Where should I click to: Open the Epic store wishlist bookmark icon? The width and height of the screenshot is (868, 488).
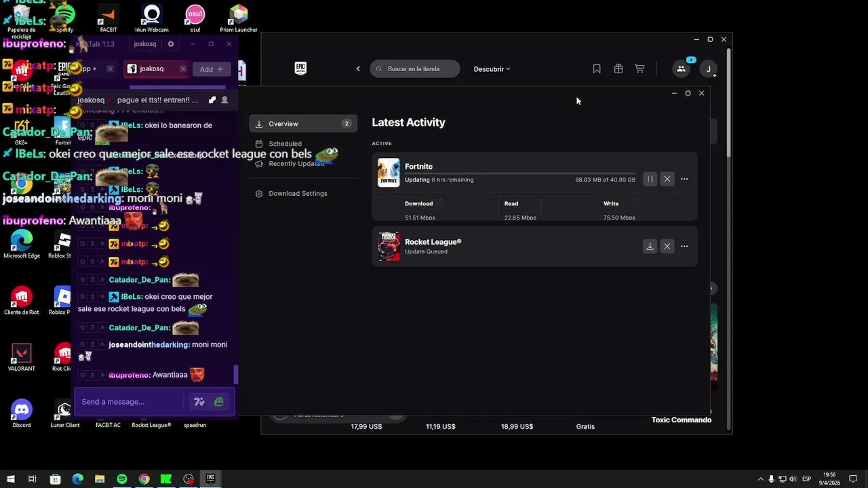pyautogui.click(x=597, y=68)
